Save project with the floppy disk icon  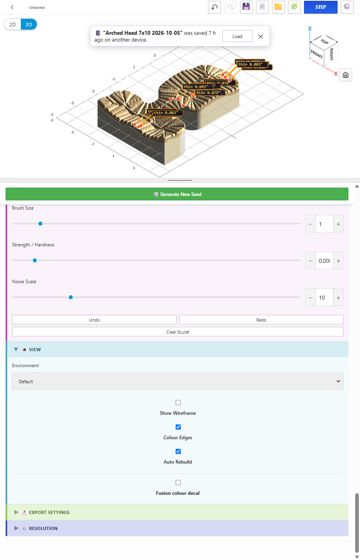246,7
